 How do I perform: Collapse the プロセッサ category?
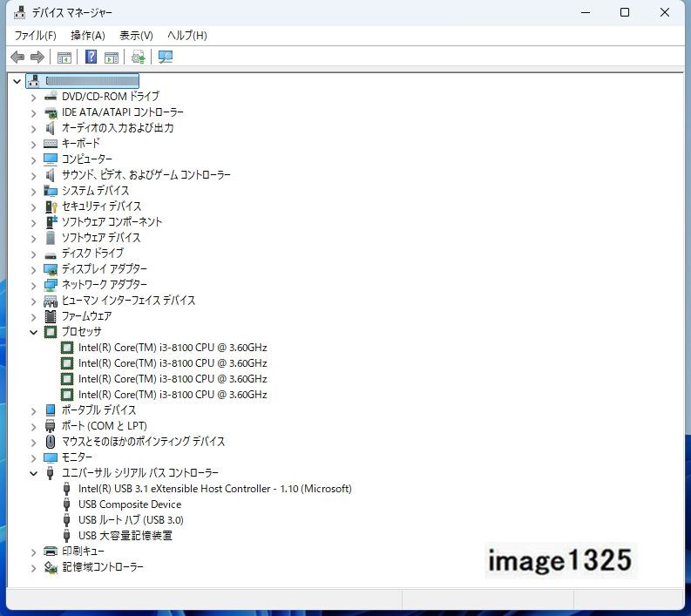(33, 332)
